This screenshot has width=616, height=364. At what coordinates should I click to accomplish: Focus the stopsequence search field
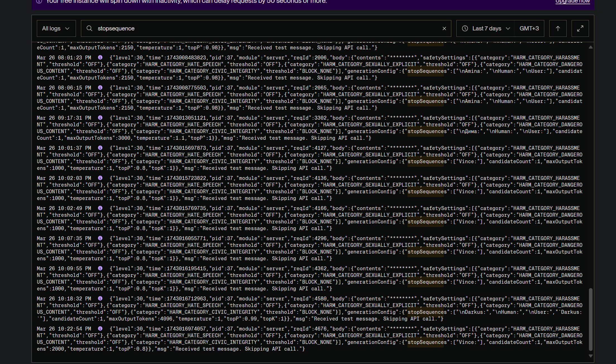click(265, 28)
